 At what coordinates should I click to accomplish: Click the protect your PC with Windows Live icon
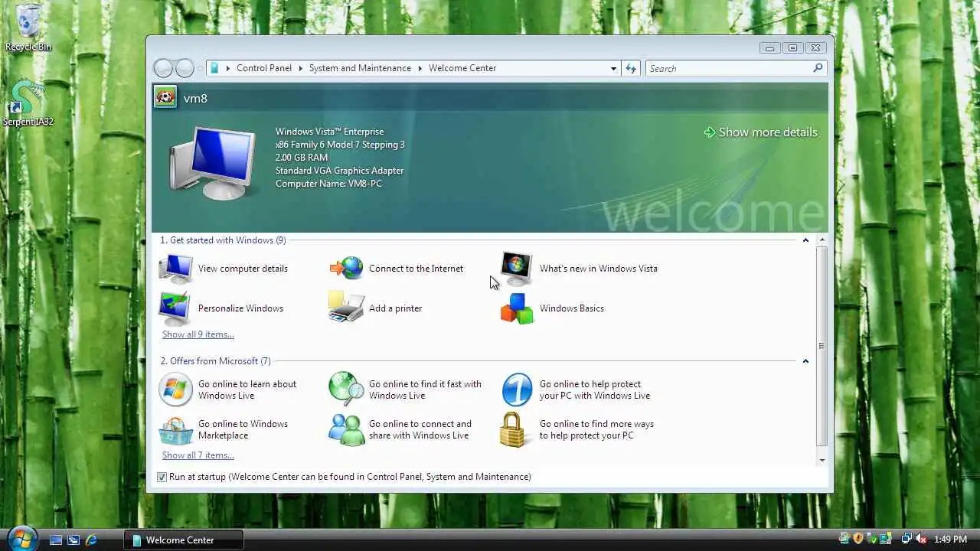[x=517, y=390]
